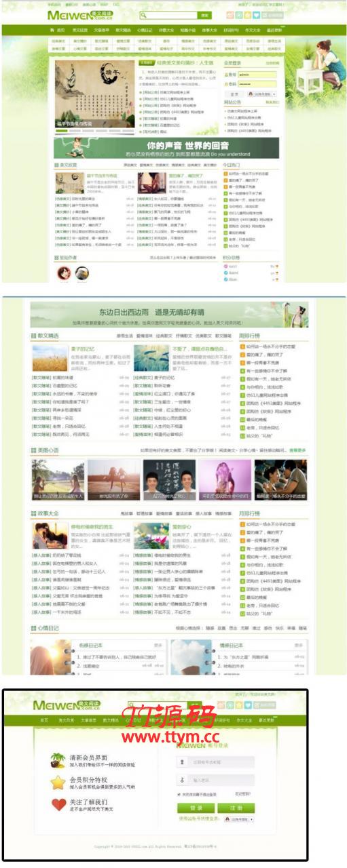Open the article 麦子的记忆 in 散文精选
This screenshot has width=347, height=868.
[82, 349]
